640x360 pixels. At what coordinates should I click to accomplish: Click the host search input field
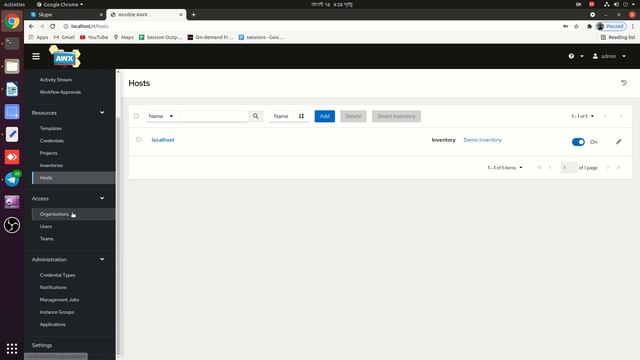[213, 116]
